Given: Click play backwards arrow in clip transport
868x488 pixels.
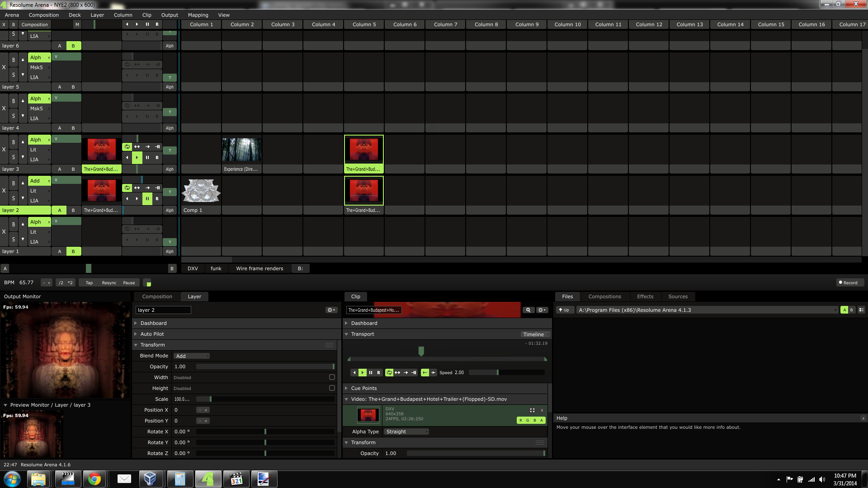Looking at the screenshot, I should tap(354, 373).
